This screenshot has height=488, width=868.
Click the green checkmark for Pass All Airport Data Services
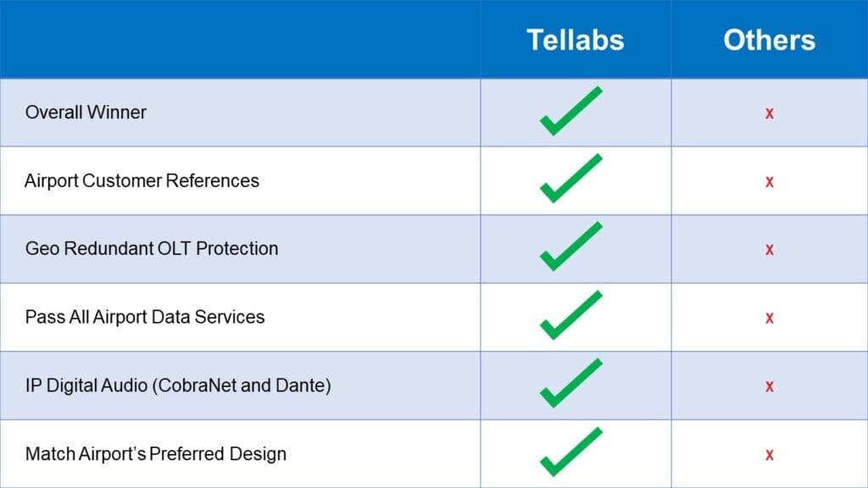pyautogui.click(x=570, y=315)
